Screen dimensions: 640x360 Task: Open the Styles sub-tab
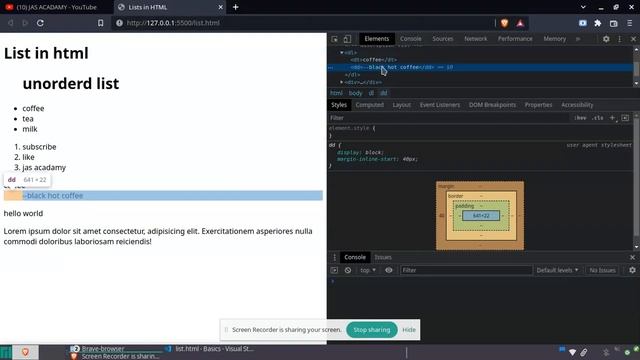[x=339, y=105]
